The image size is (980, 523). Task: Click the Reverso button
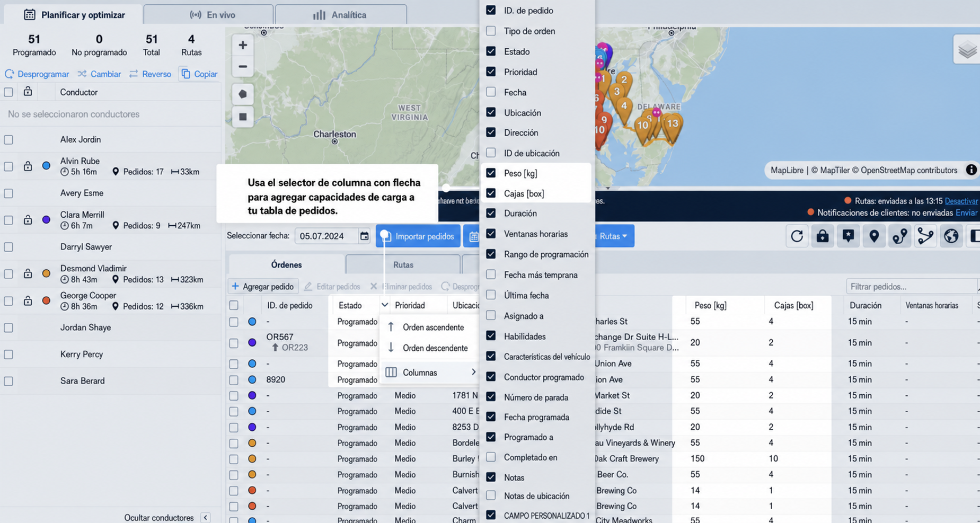pos(150,74)
